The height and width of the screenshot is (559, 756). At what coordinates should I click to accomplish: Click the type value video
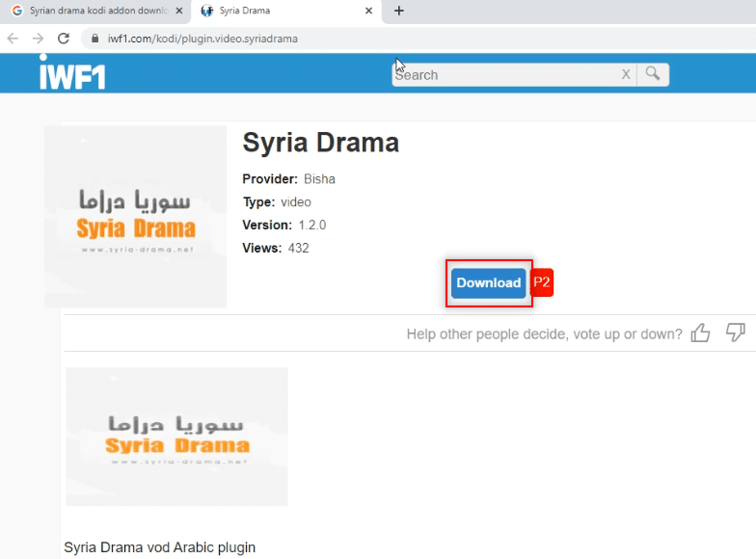click(296, 202)
